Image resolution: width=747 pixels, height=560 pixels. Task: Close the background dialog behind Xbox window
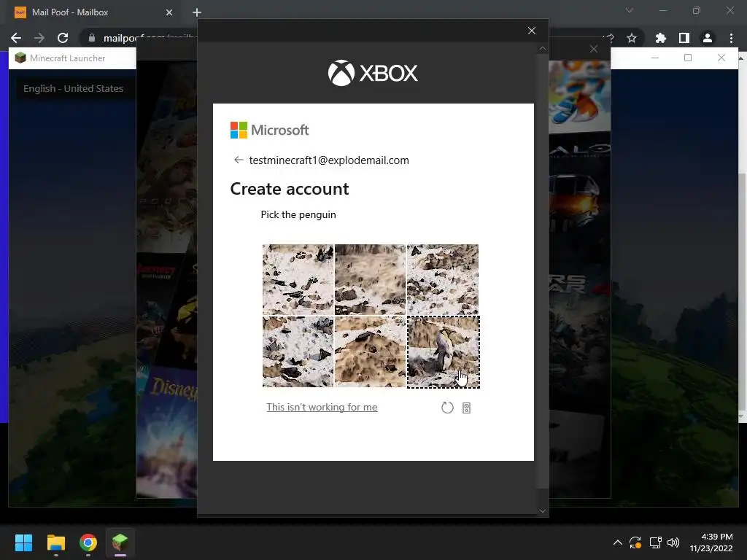point(594,49)
